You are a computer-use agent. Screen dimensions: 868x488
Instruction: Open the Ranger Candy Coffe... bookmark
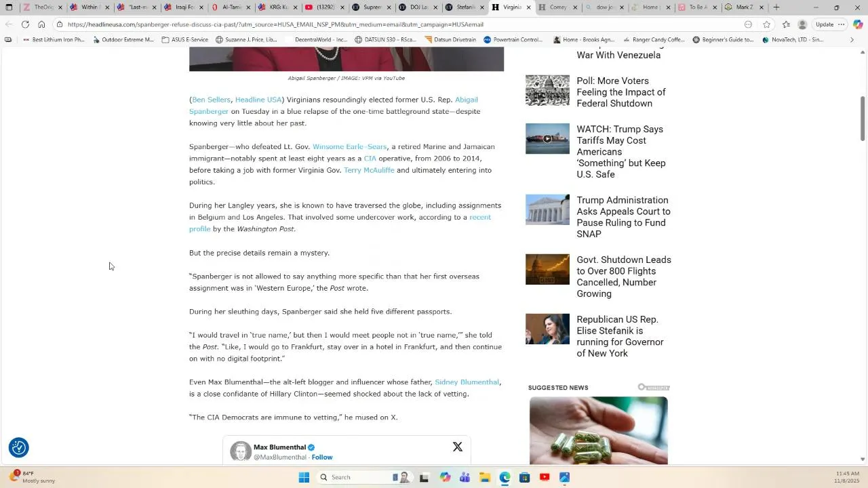653,40
